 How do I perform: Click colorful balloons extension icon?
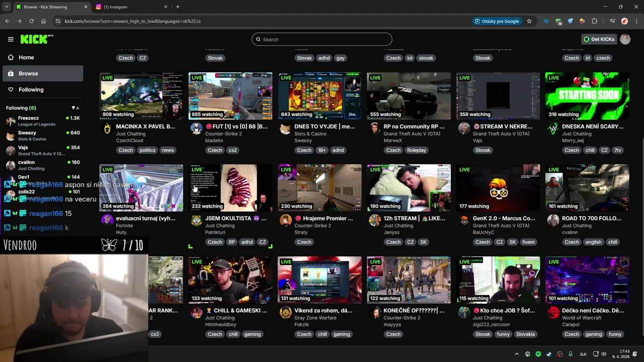(582, 21)
